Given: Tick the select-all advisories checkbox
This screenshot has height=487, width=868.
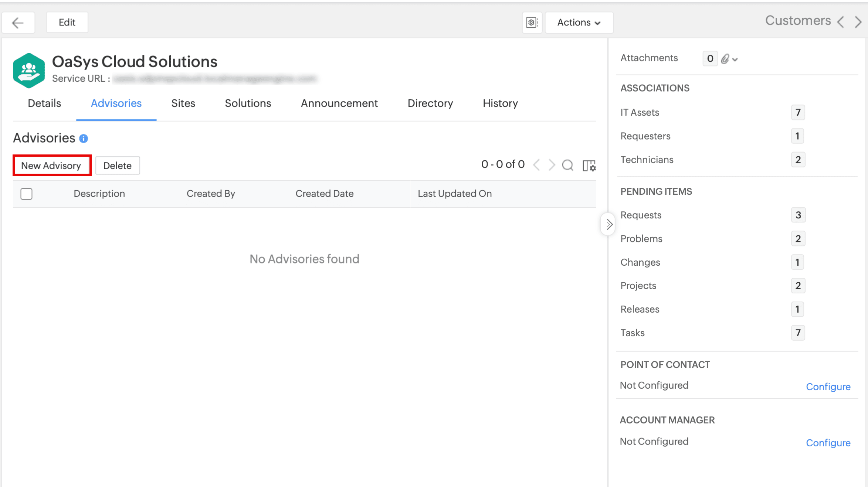Looking at the screenshot, I should coord(27,194).
